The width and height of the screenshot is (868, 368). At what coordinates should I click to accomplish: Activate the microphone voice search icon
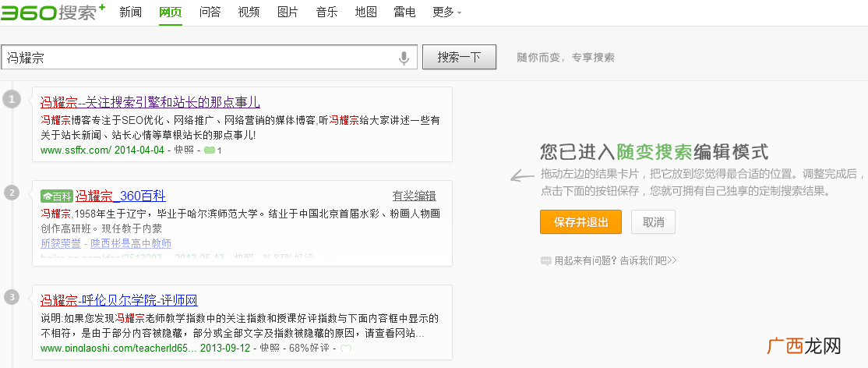[x=404, y=58]
